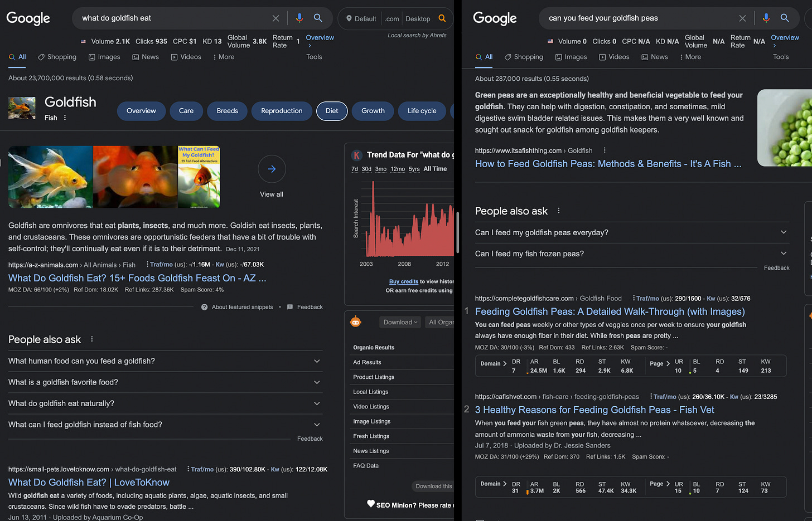Open More menu in left window
This screenshot has width=812, height=521.
pyautogui.click(x=224, y=57)
